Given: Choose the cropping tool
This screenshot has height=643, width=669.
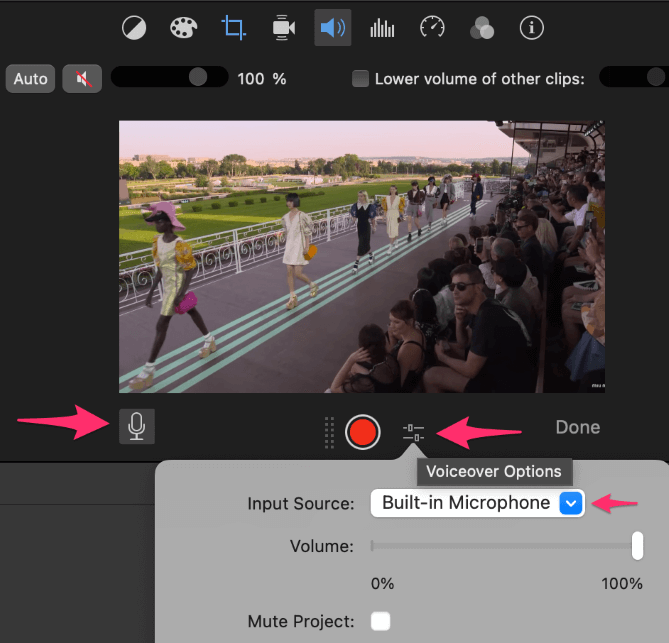Looking at the screenshot, I should [x=234, y=27].
